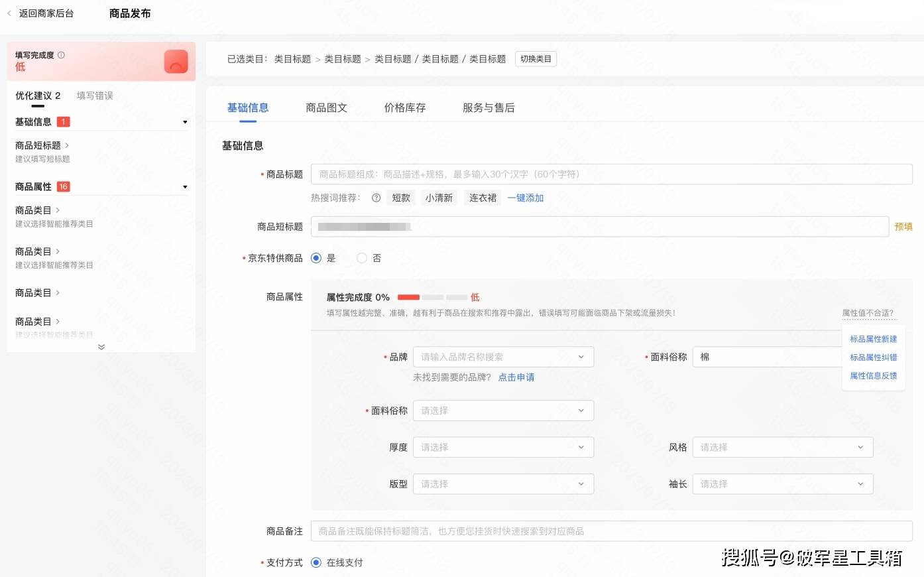Switch to the 服务与售后 tab

coord(489,107)
